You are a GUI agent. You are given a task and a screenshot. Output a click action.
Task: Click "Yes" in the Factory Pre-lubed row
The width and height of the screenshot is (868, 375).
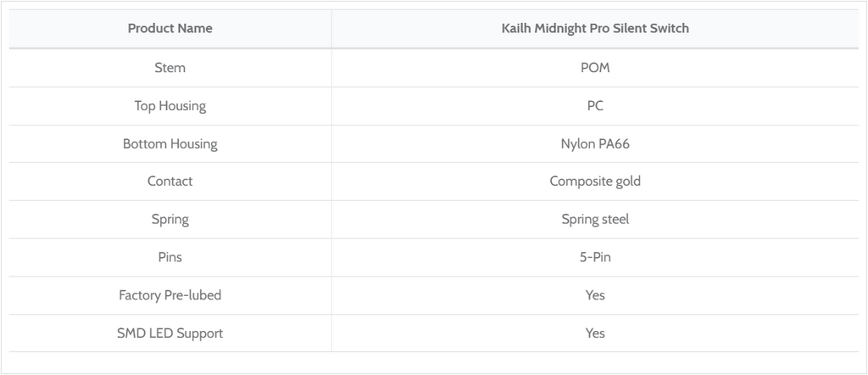(595, 295)
